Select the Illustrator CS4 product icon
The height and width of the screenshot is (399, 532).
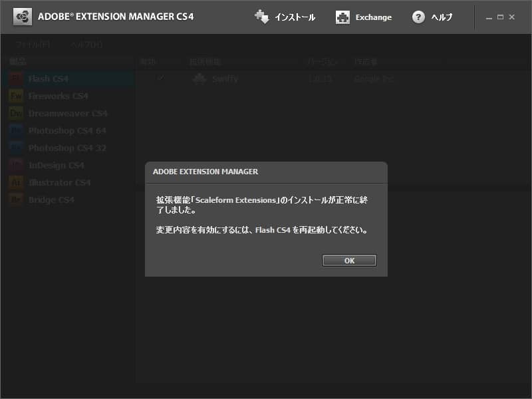[16, 182]
